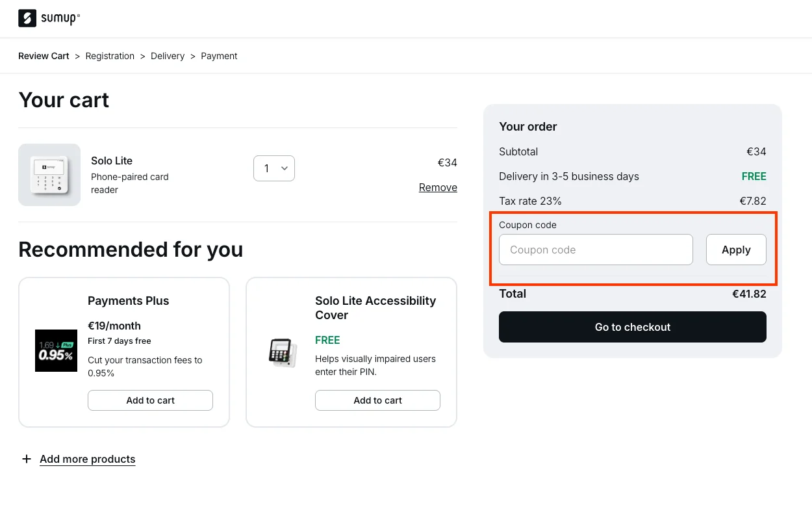
Task: Add Payments Plus to cart
Action: 150,400
